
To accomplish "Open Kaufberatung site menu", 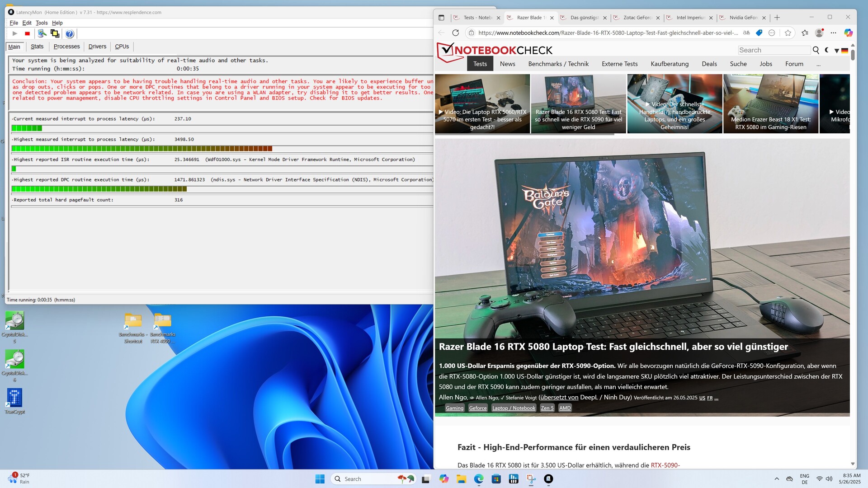I will (670, 64).
